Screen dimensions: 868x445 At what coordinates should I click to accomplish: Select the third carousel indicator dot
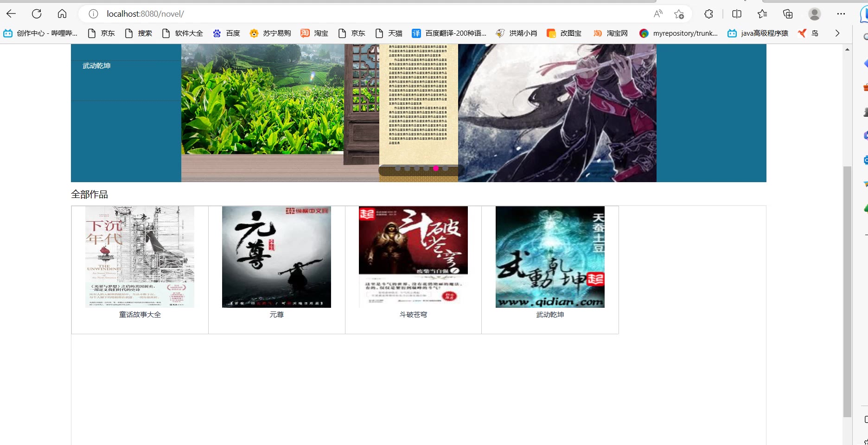pyautogui.click(x=417, y=168)
